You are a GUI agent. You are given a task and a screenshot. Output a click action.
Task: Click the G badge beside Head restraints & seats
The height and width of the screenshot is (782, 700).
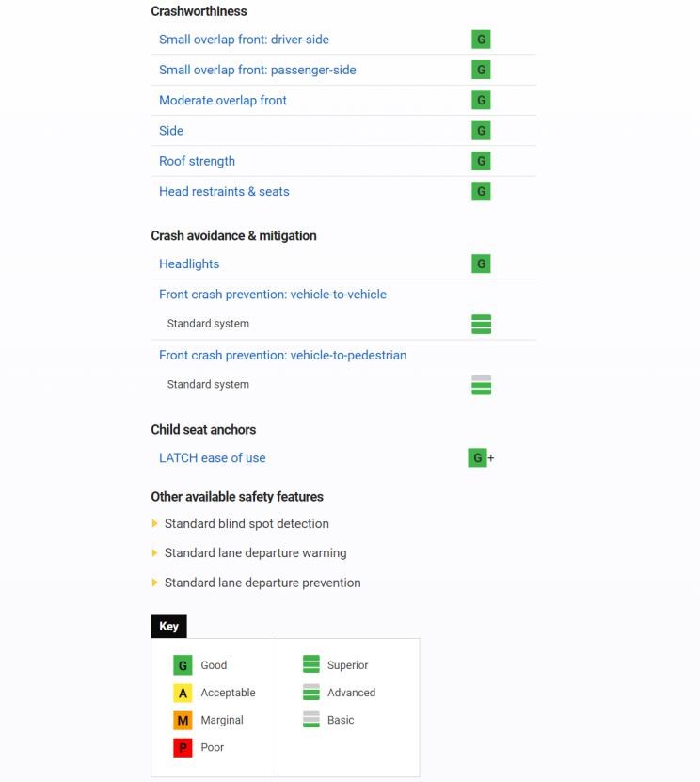point(481,192)
